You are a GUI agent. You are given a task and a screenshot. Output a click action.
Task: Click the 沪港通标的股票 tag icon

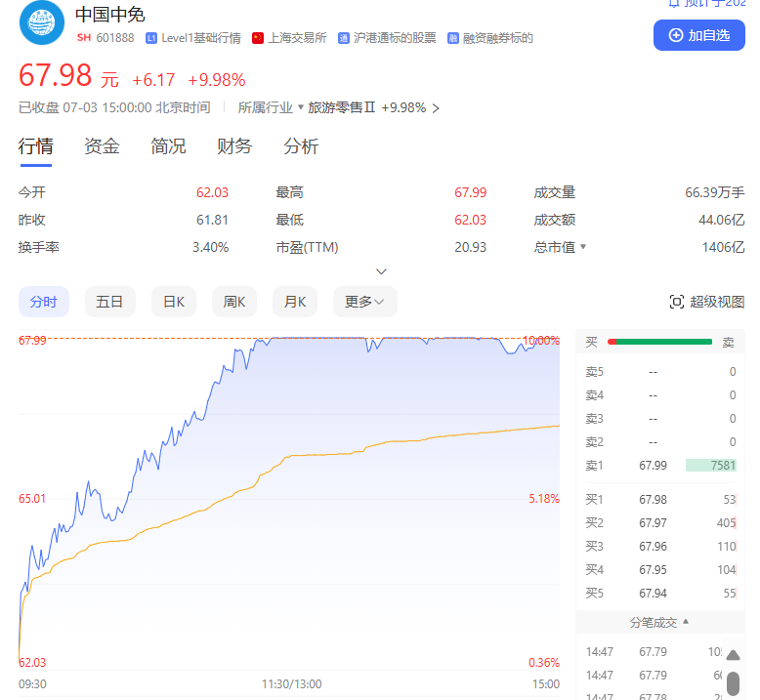pyautogui.click(x=343, y=38)
